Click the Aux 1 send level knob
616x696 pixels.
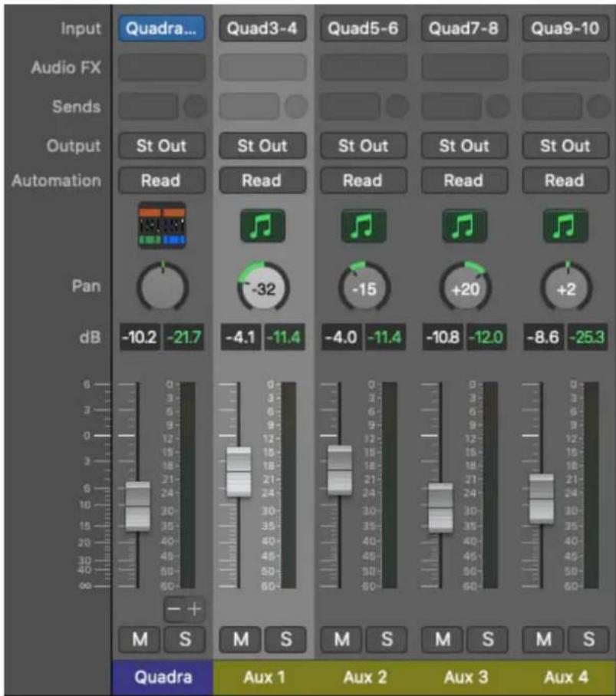coord(296,107)
